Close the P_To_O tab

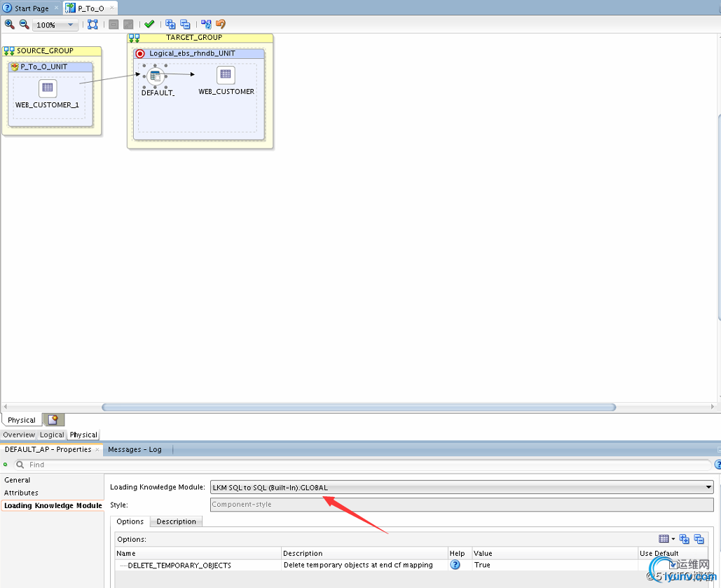tap(111, 8)
